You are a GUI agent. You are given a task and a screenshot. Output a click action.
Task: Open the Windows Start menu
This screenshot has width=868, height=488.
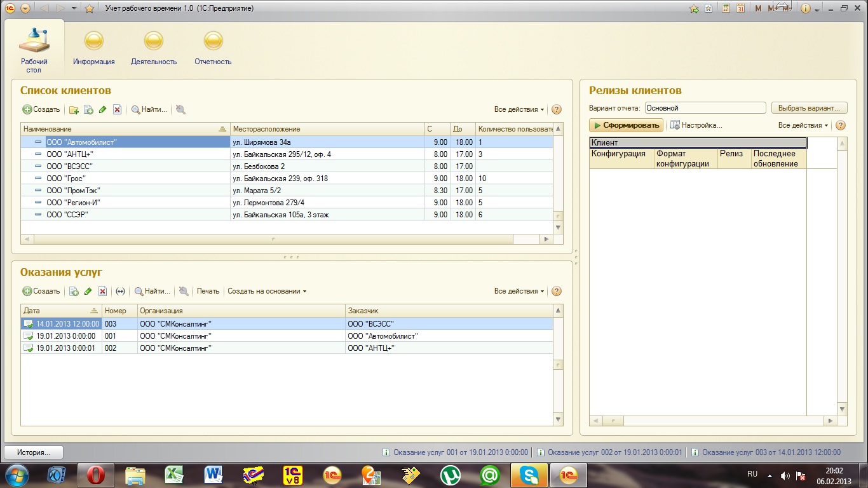coord(18,475)
